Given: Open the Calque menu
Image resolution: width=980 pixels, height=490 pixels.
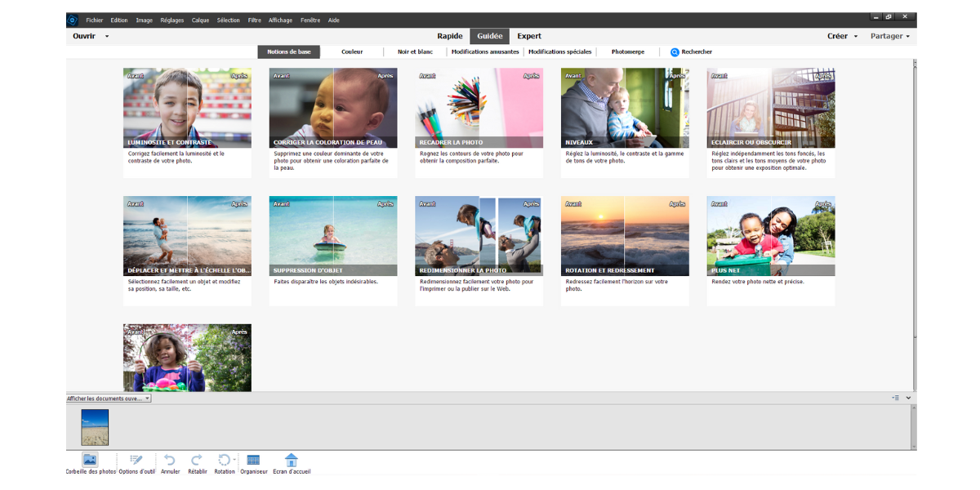Looking at the screenshot, I should pyautogui.click(x=200, y=20).
